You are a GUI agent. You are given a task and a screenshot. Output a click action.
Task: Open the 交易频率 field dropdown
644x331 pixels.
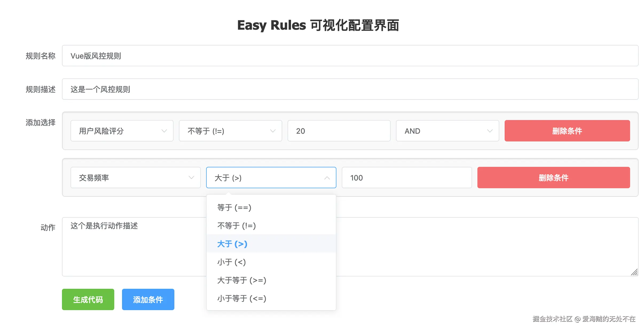coord(135,178)
